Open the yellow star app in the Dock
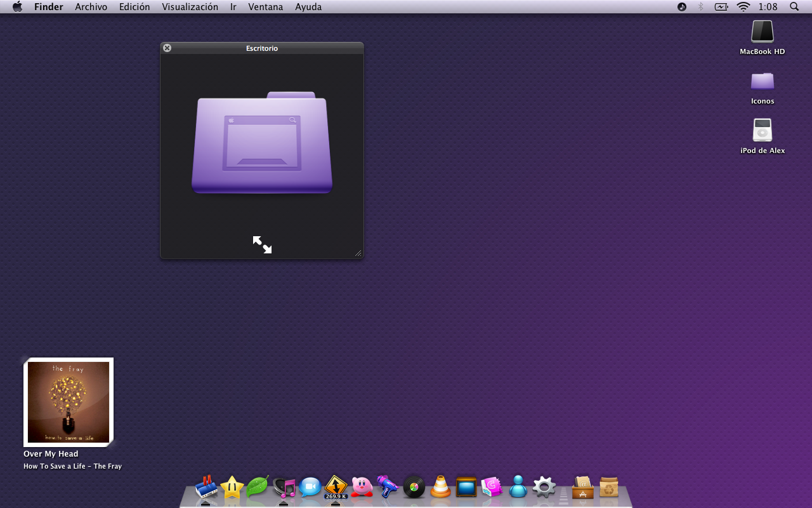This screenshot has width=812, height=508. click(232, 487)
